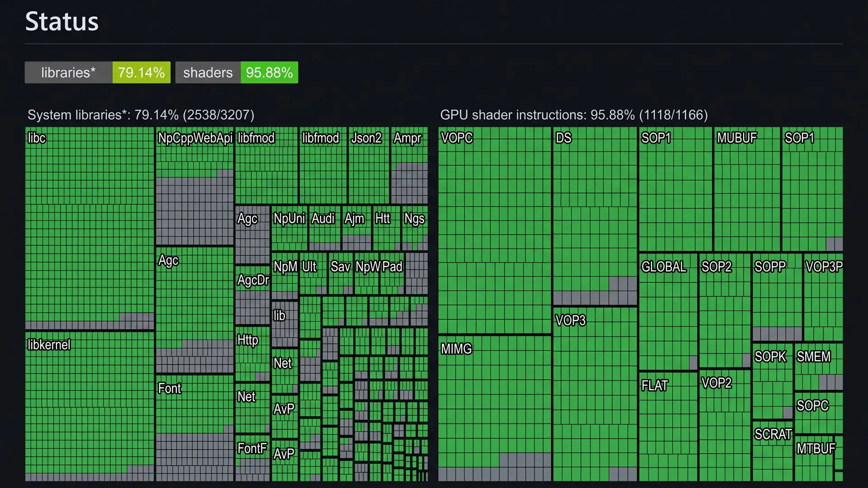Click the VOP2 shader block
The height and width of the screenshot is (488, 868).
pos(725,425)
